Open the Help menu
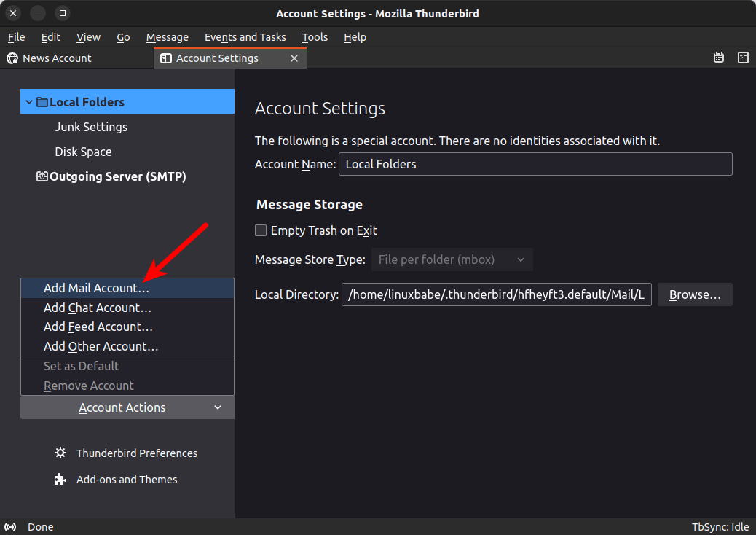The width and height of the screenshot is (756, 535). 355,37
